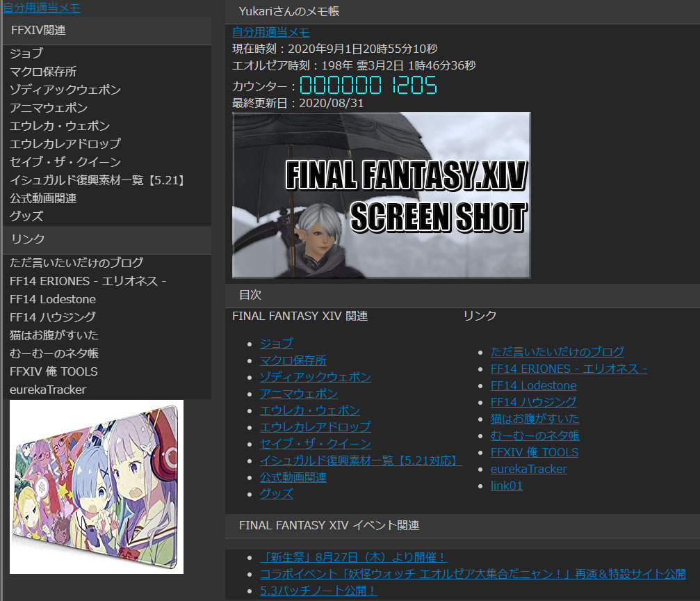
Task: Open エウレカレアドロップ in the sidebar menu
Action: point(65,143)
